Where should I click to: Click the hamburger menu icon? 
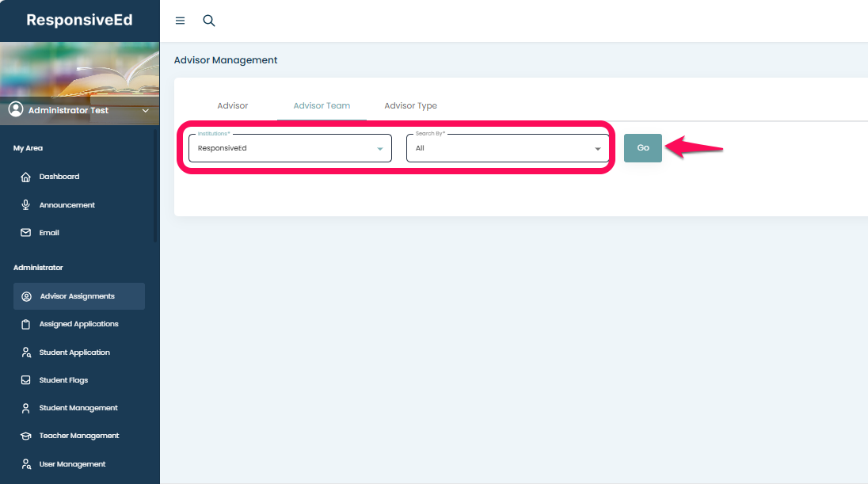(180, 21)
